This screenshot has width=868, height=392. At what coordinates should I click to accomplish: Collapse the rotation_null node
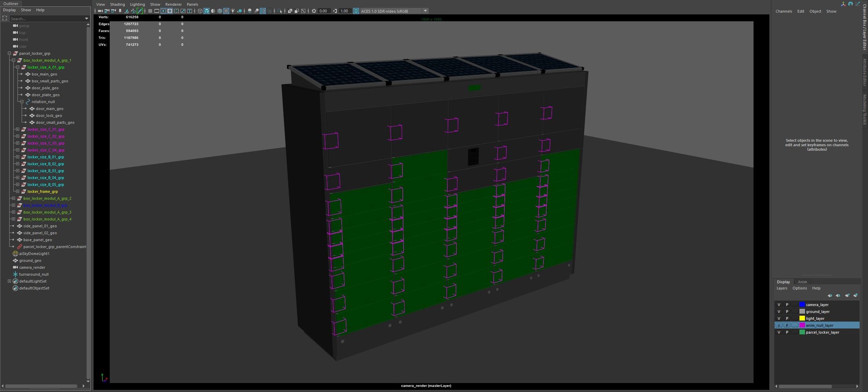22,102
